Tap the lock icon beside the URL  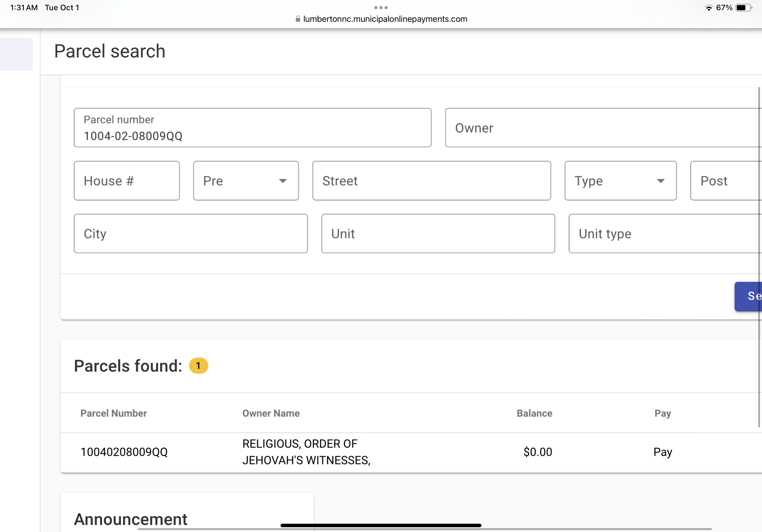coord(298,19)
